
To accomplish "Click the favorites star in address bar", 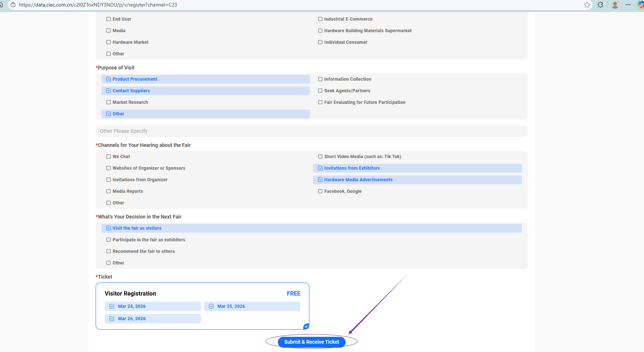I will coord(587,5).
